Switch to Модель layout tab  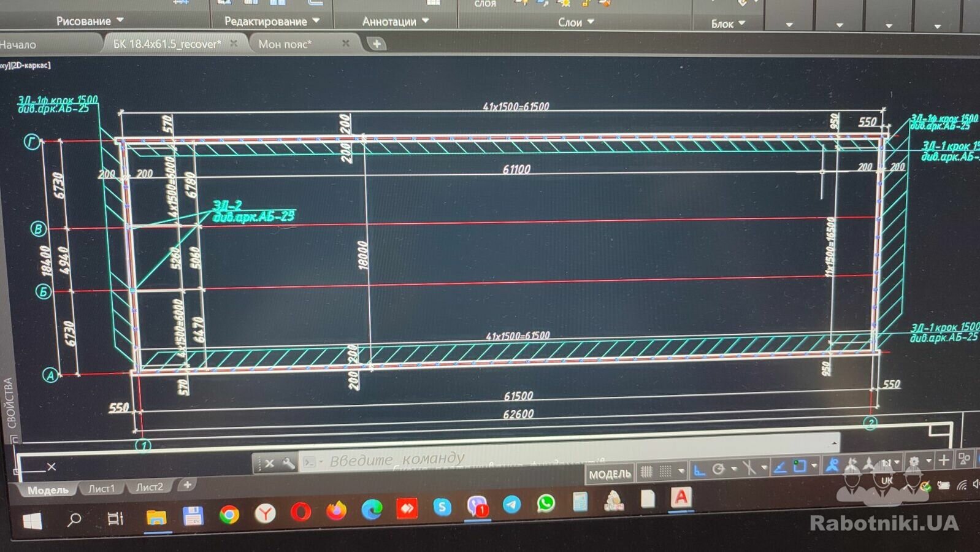click(48, 490)
